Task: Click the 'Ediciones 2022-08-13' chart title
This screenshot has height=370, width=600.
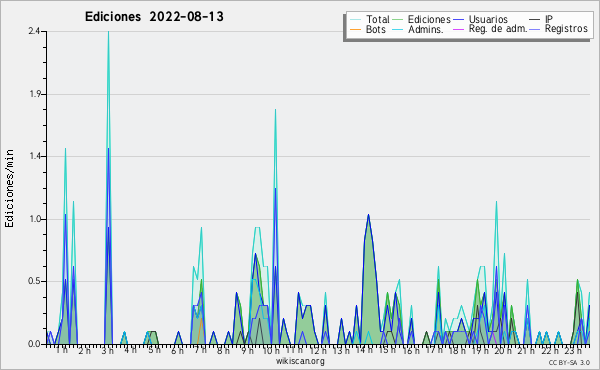Action: click(154, 17)
